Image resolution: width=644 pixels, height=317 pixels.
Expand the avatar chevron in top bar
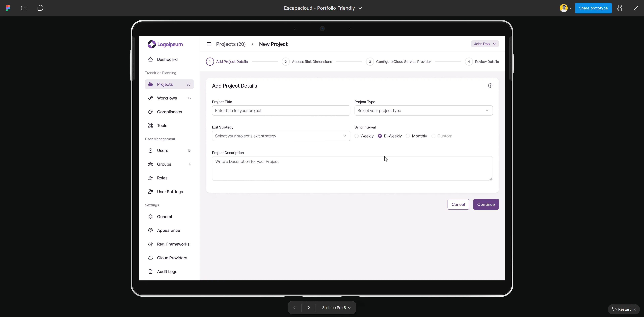tap(570, 8)
